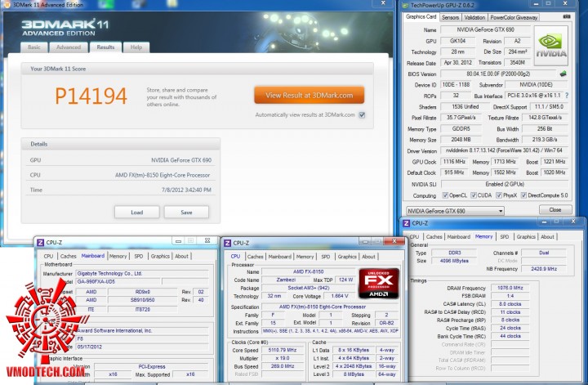The image size is (588, 385).
Task: Open About tab in the CPU-Z Memory window
Action: [x=547, y=237]
